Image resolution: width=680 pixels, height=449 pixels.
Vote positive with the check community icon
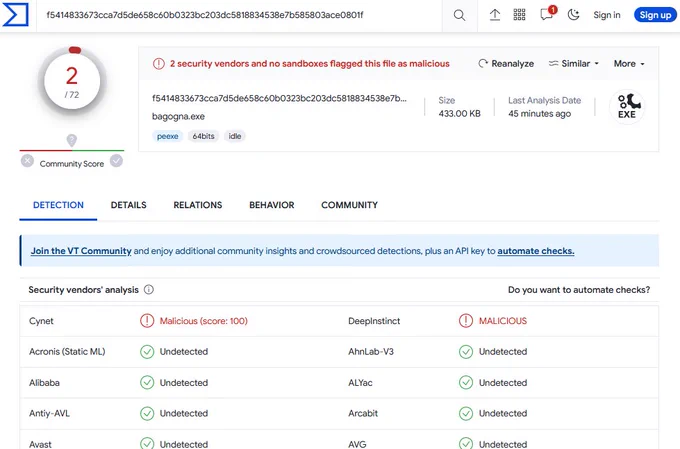coord(116,161)
